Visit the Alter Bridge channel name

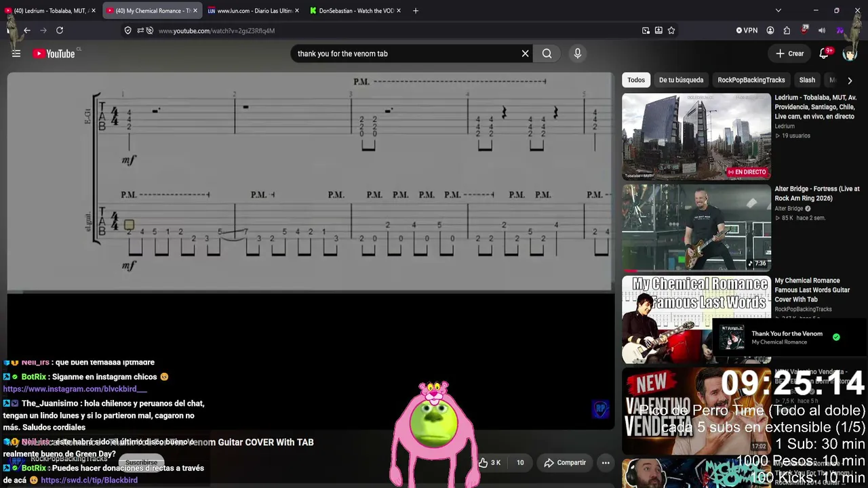click(x=789, y=209)
